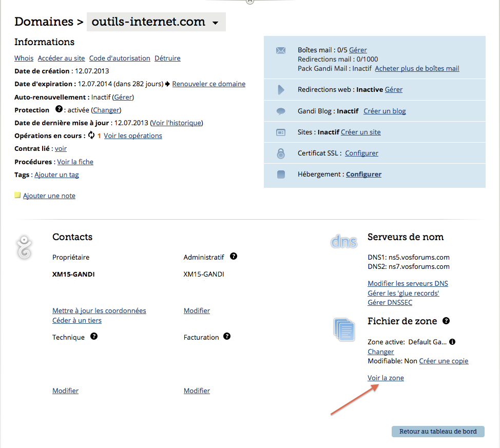
Task: Click Modifier under Technique contact
Action: click(x=65, y=391)
